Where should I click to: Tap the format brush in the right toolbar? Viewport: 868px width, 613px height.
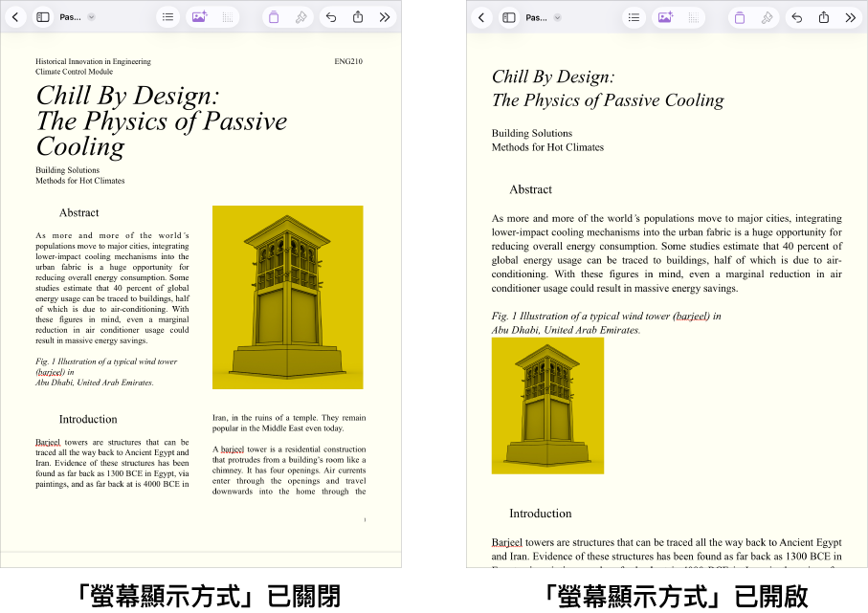767,16
